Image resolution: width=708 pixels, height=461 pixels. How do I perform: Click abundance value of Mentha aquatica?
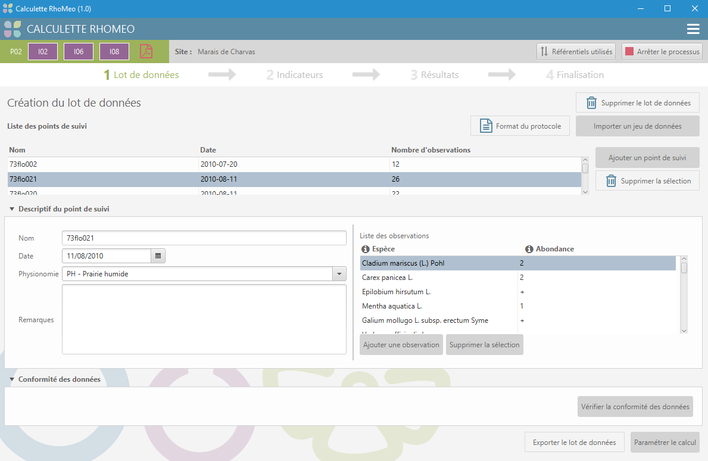coord(522,306)
